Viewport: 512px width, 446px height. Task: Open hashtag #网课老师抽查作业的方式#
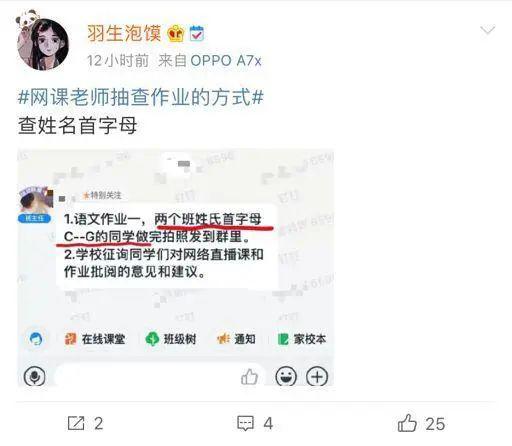[x=140, y=97]
